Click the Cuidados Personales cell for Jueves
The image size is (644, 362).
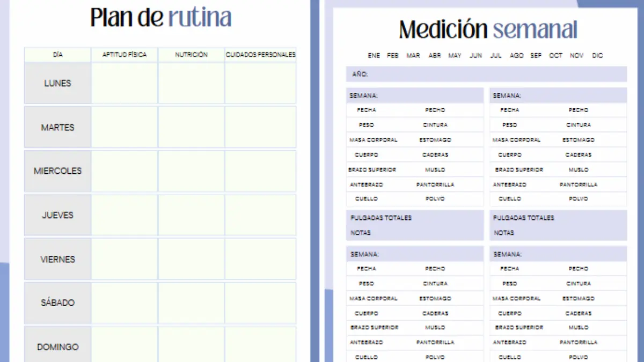click(260, 215)
